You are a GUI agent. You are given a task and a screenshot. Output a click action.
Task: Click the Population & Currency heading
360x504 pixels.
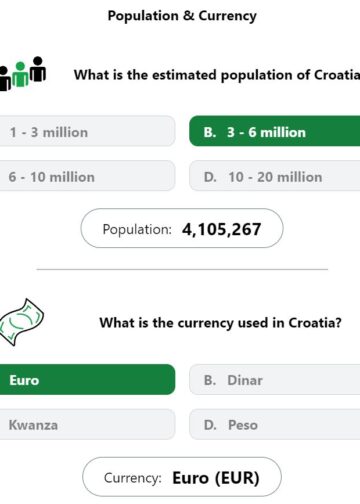tap(182, 16)
